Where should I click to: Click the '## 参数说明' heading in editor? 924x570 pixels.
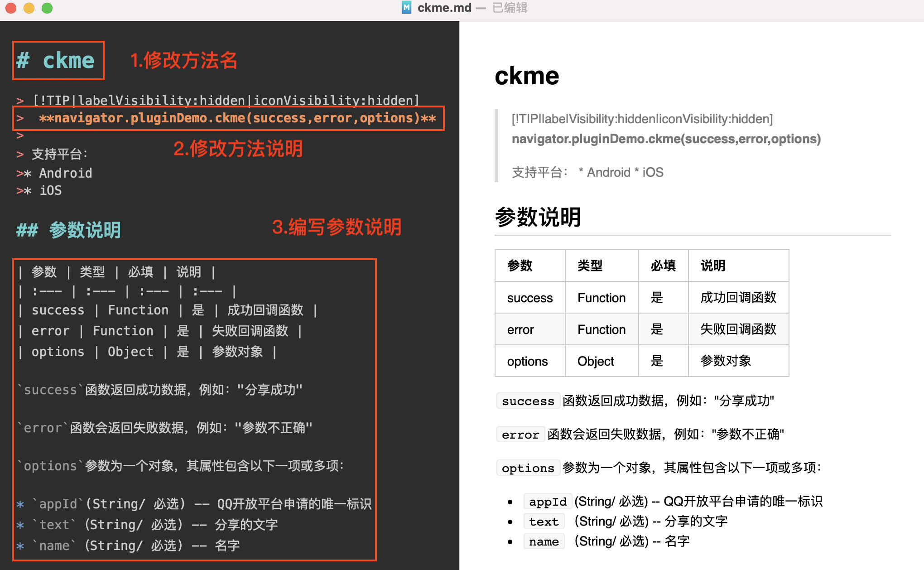pyautogui.click(x=68, y=230)
